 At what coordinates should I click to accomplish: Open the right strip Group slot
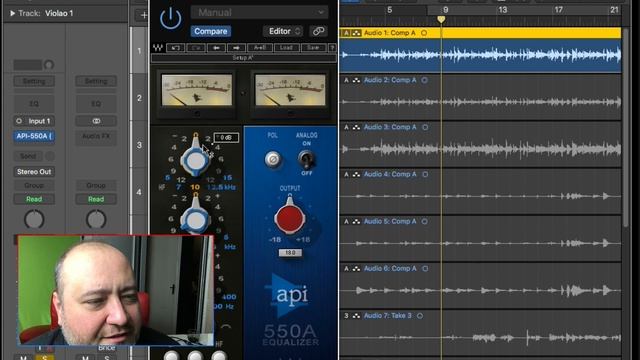(96, 185)
